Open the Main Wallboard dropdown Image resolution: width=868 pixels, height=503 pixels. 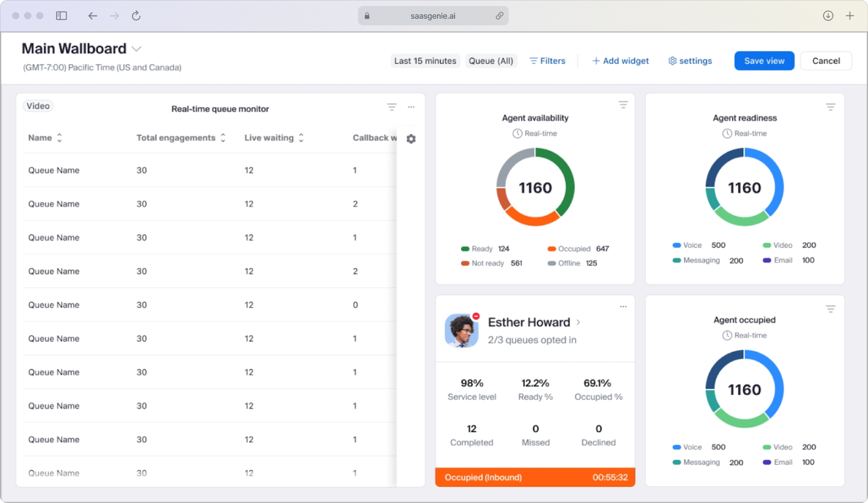(136, 48)
